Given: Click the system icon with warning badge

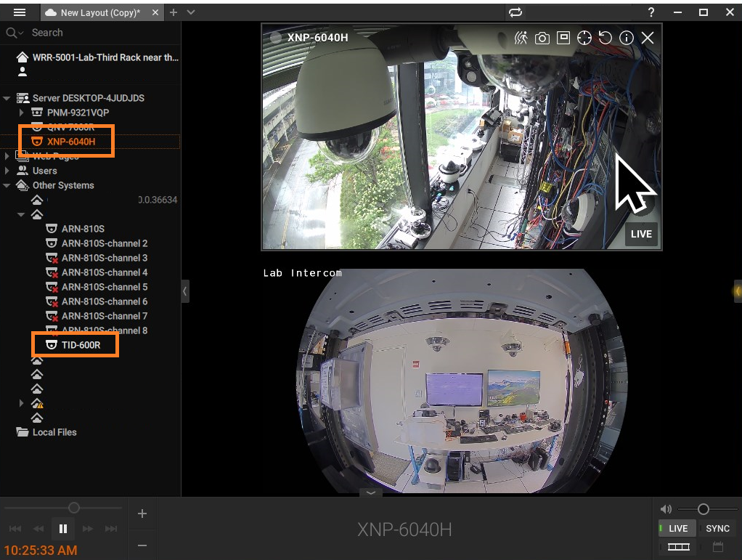Looking at the screenshot, I should 37,403.
